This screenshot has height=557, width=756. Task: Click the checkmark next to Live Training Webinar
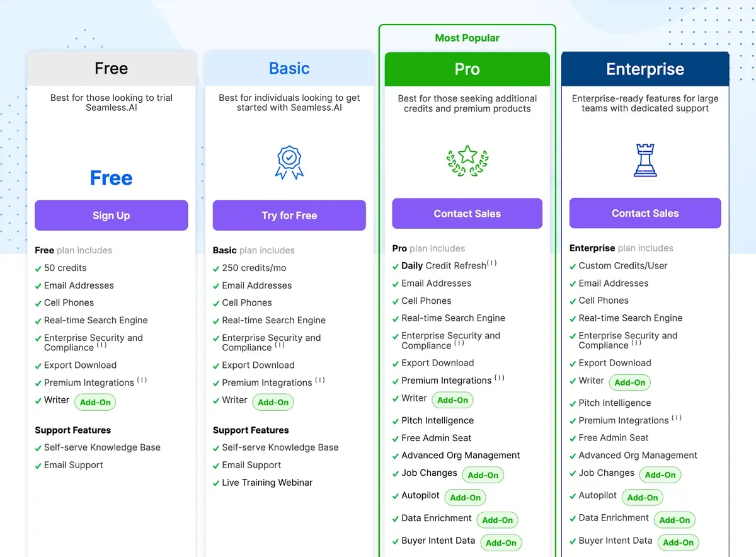tap(217, 483)
